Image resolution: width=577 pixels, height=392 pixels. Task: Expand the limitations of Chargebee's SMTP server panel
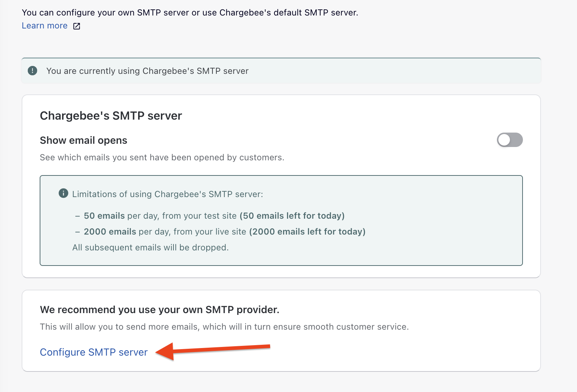click(x=168, y=194)
